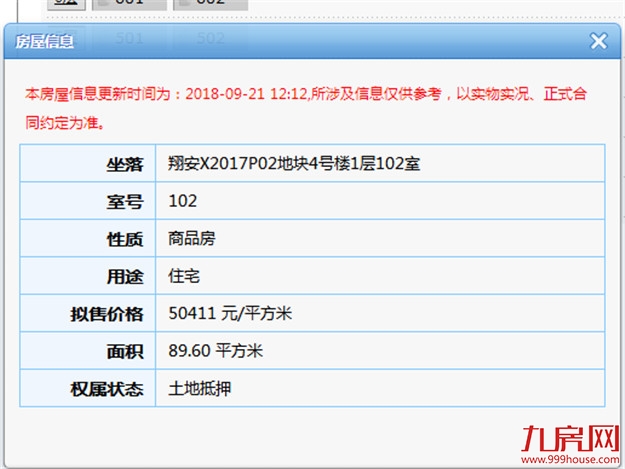Screen dimensions: 625x469
Task: Click the second line 同约定为准 of notice
Action: click(65, 123)
